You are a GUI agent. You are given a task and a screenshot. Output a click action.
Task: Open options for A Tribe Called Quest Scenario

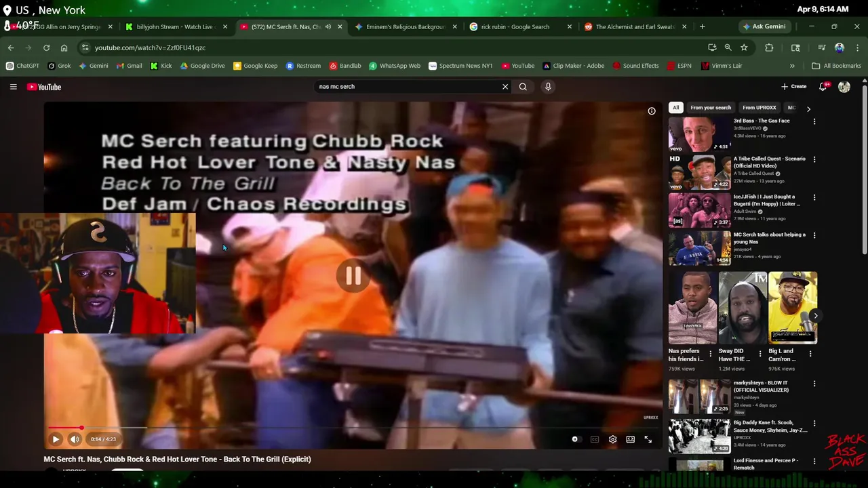point(814,159)
